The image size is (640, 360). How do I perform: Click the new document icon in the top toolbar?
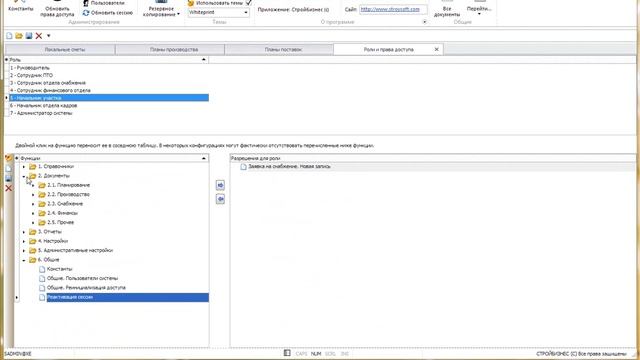[9, 36]
